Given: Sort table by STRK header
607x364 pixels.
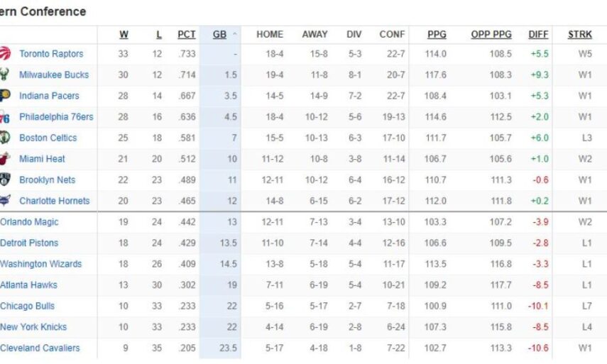Looking at the screenshot, I should (x=580, y=34).
